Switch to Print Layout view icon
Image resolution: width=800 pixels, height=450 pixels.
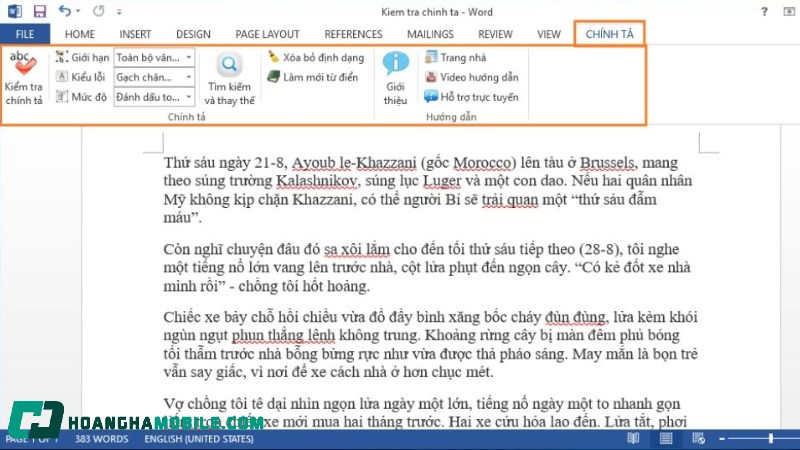(665, 438)
